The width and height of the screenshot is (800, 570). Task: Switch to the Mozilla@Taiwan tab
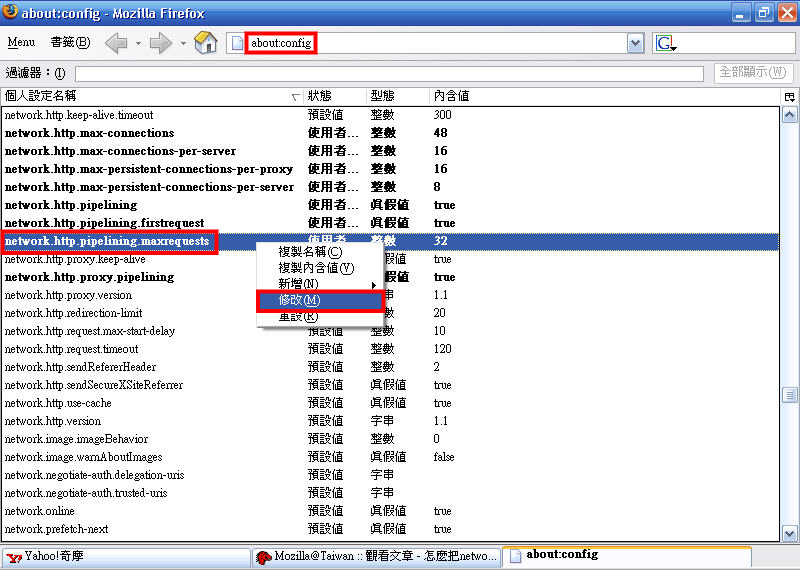pyautogui.click(x=377, y=557)
